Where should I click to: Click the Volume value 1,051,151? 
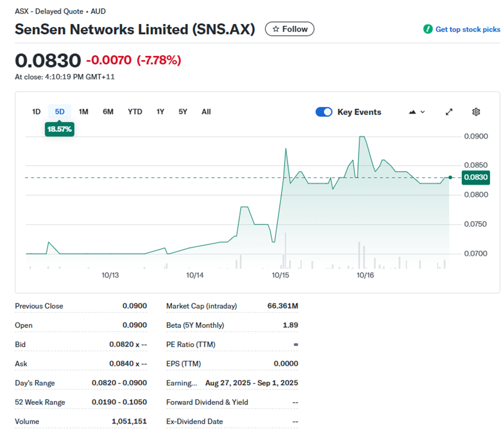coord(129,421)
